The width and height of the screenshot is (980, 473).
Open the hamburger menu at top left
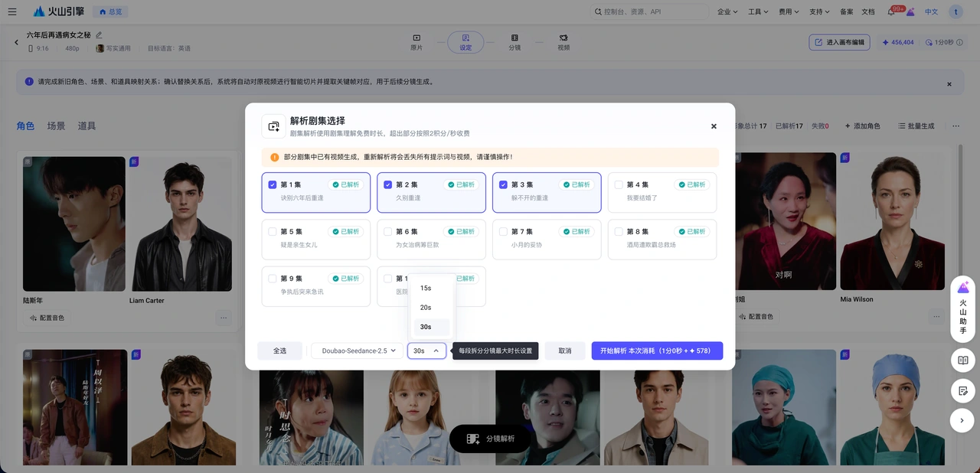click(11, 11)
